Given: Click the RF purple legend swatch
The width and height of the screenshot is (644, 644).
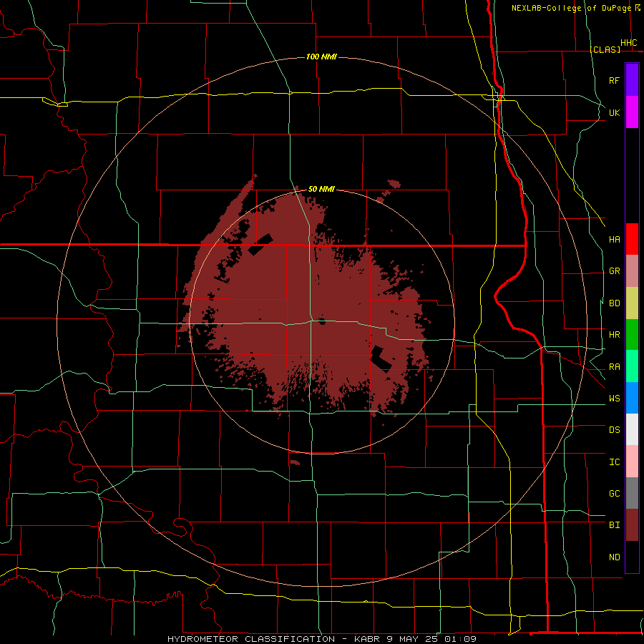Looking at the screenshot, I should (x=632, y=80).
